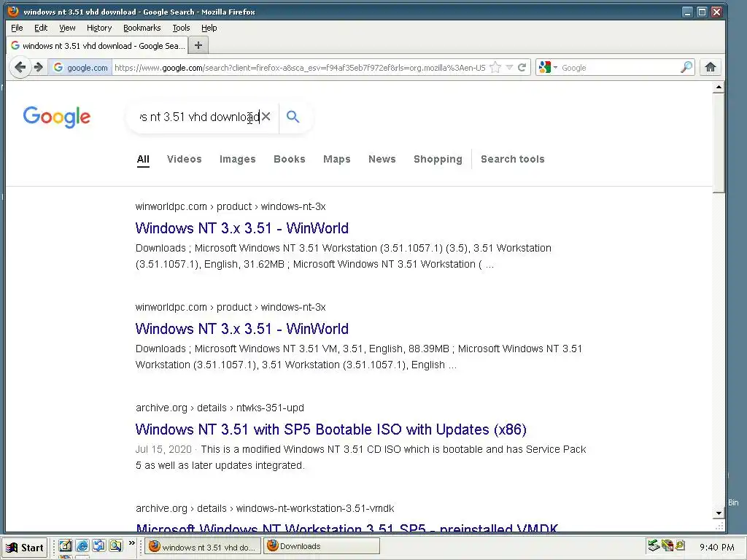Click the scrollbar down arrow
This screenshot has height=560, width=747.
719,513
